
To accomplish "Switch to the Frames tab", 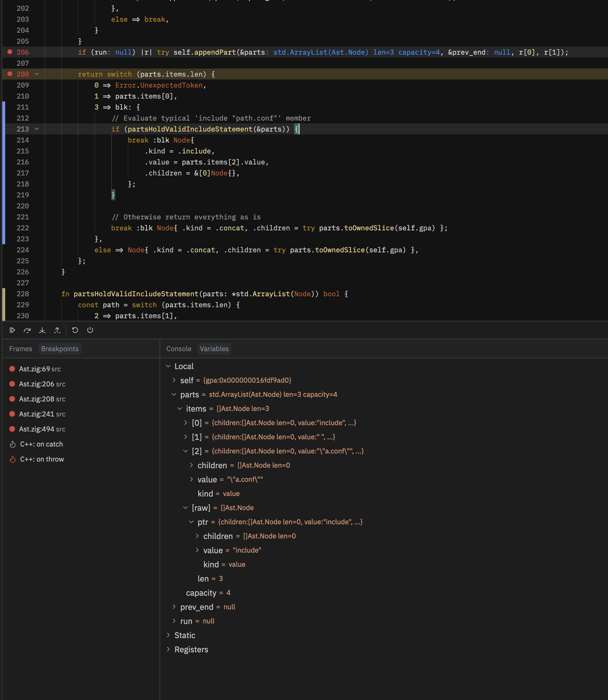I will pos(21,349).
